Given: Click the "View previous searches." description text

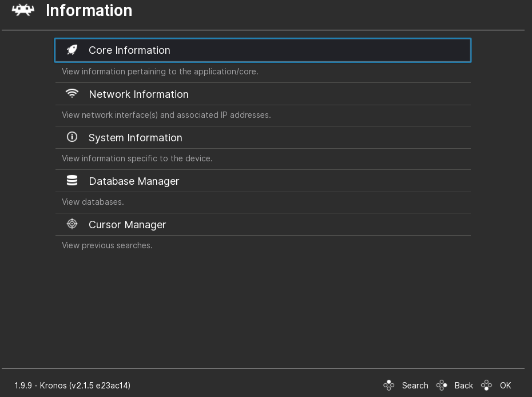Looking at the screenshot, I should click(x=107, y=245).
